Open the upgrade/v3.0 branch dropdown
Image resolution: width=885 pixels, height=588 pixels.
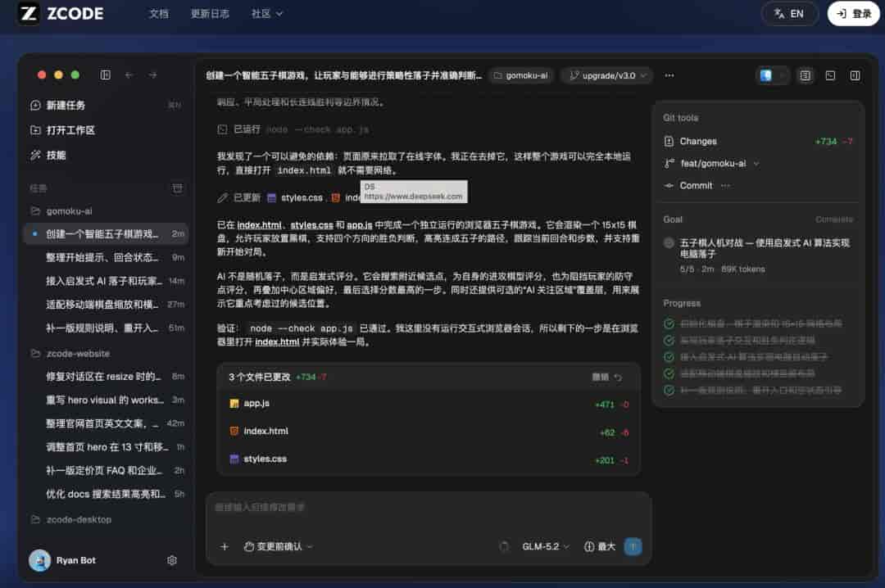(607, 75)
